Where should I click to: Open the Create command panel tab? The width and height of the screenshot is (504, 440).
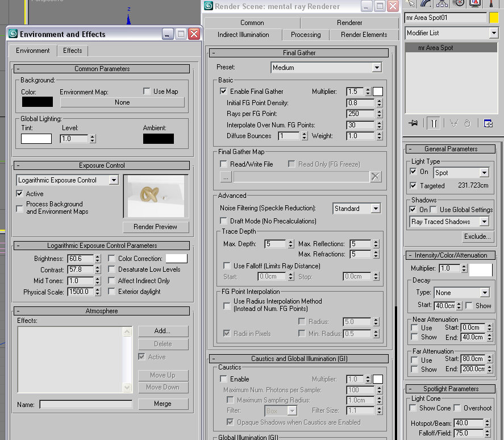point(410,3)
